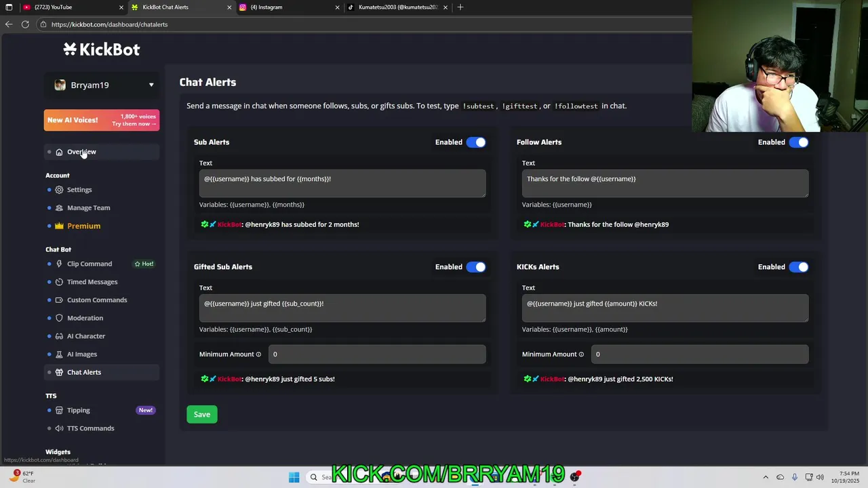Screen dimensions: 868x488
Task: Click the KickBot logo
Action: click(x=102, y=49)
